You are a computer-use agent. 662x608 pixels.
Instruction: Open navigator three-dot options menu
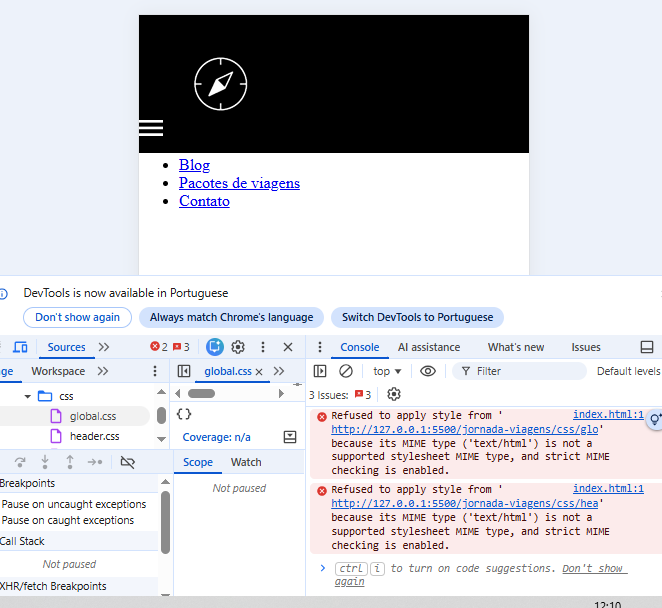point(155,371)
